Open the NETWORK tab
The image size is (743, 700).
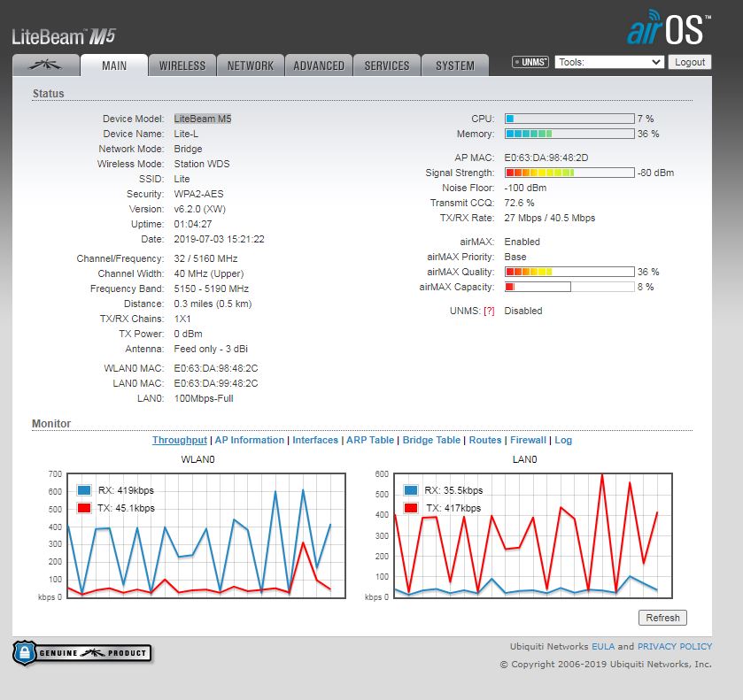[x=251, y=65]
